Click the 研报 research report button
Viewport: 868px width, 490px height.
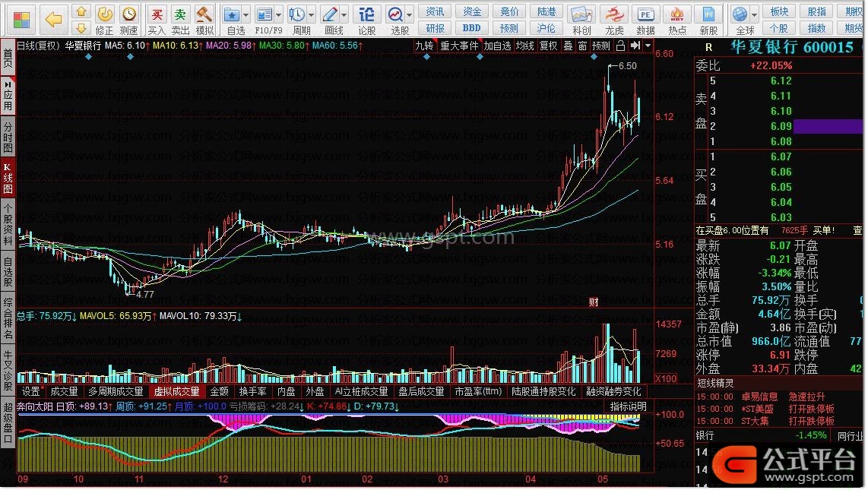[435, 27]
